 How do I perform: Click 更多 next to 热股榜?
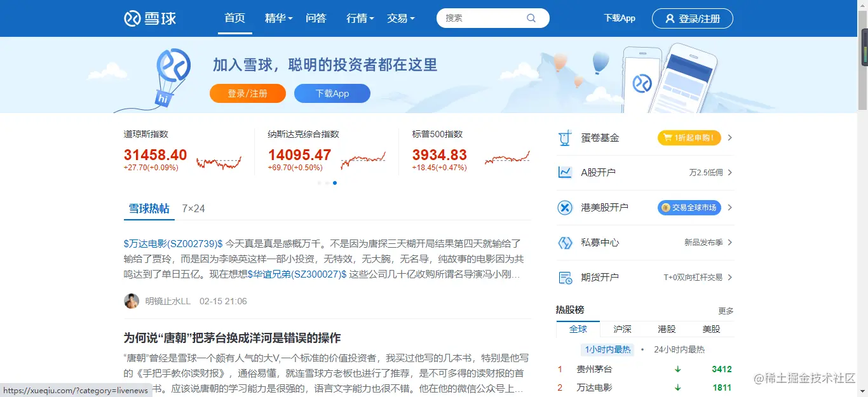click(x=726, y=311)
